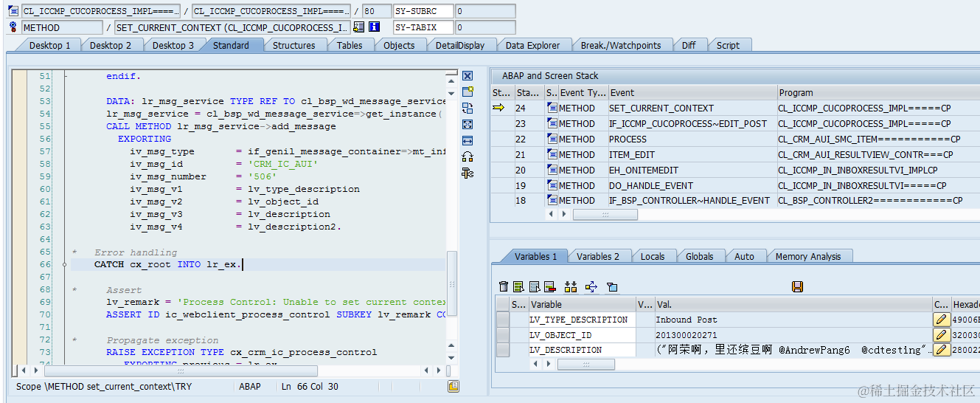Click the orange Save icon above the variables table
Viewport: 980px width, 403px height.
click(x=797, y=286)
